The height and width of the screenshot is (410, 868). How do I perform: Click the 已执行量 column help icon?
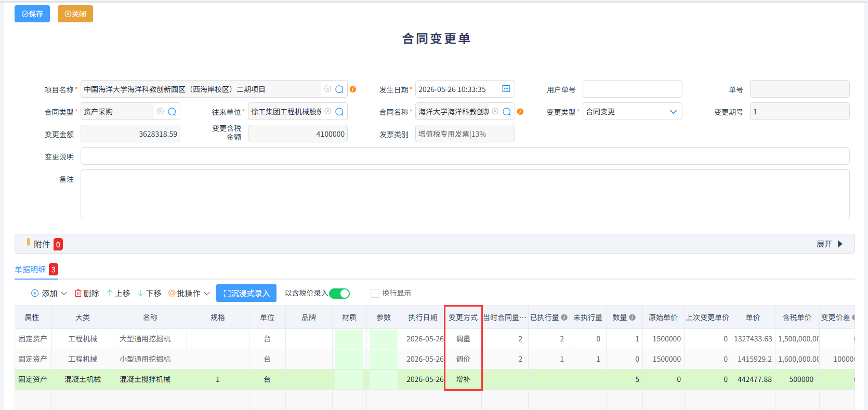564,318
